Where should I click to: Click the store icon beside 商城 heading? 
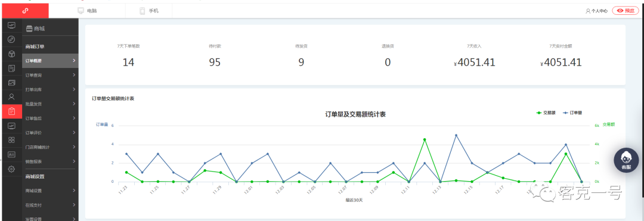click(x=29, y=29)
